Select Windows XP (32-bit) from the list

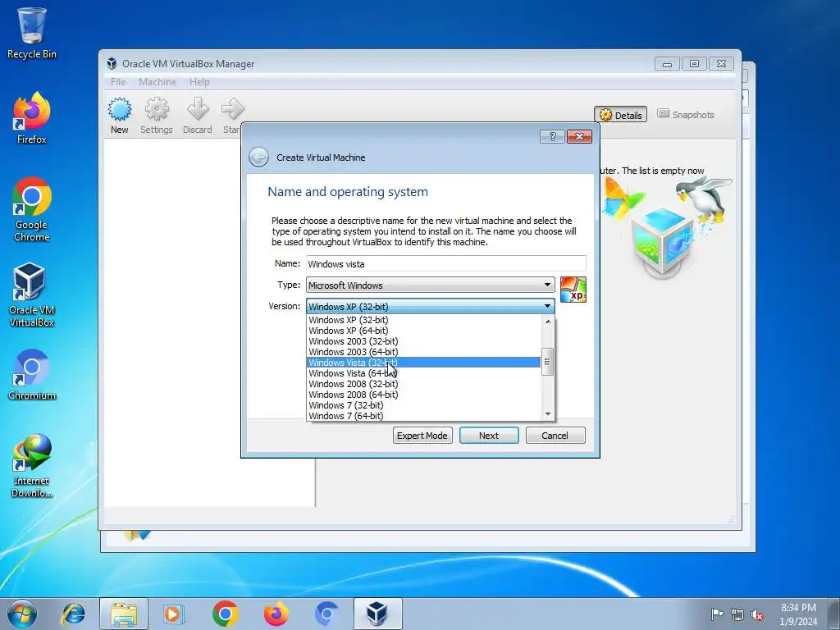coord(424,320)
